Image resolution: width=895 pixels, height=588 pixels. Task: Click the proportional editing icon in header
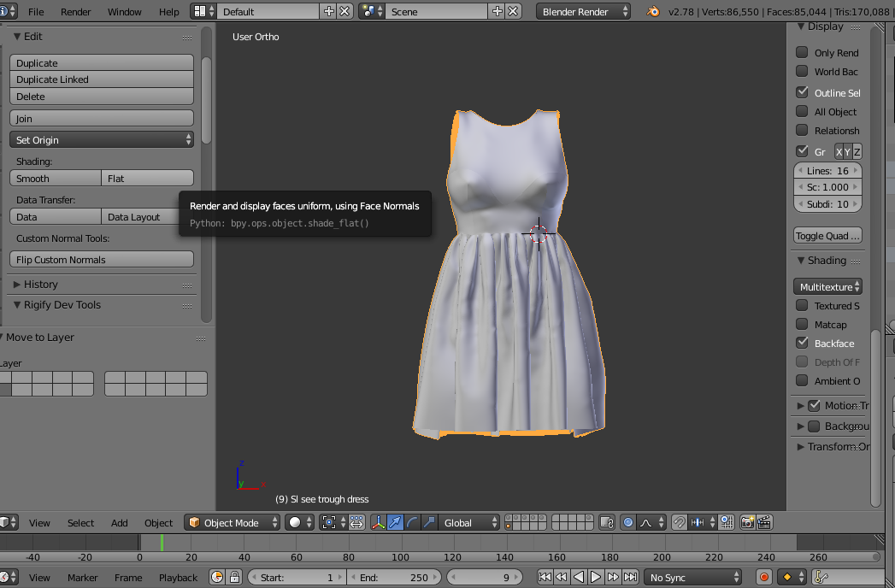[629, 522]
